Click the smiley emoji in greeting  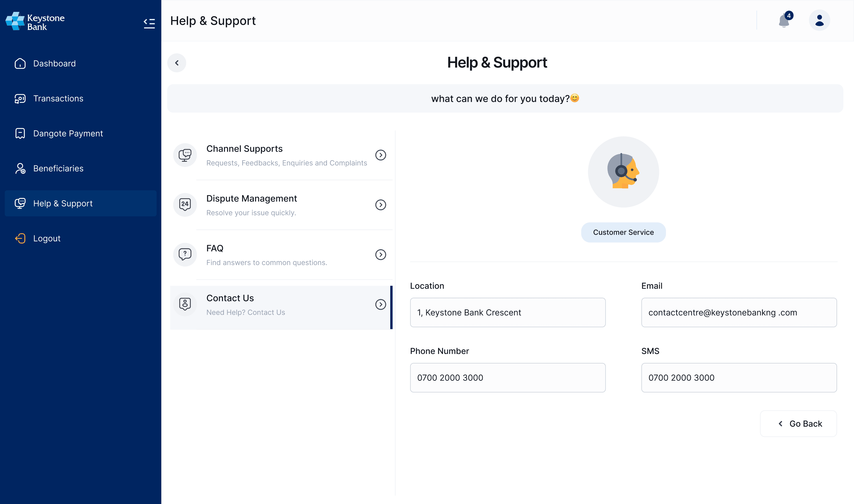575,98
